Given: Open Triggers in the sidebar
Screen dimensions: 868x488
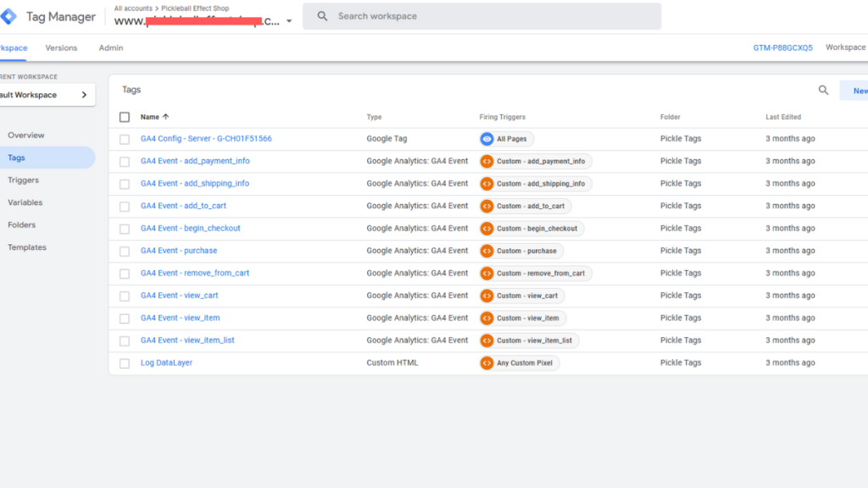Looking at the screenshot, I should [23, 180].
